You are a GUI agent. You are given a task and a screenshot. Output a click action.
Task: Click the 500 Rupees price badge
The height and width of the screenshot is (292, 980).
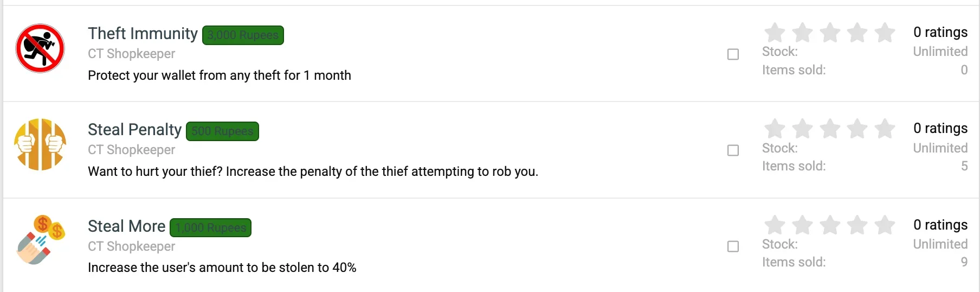[222, 131]
